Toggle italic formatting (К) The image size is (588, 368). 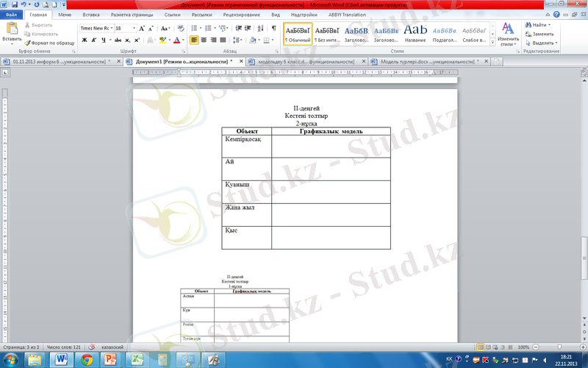(x=93, y=40)
